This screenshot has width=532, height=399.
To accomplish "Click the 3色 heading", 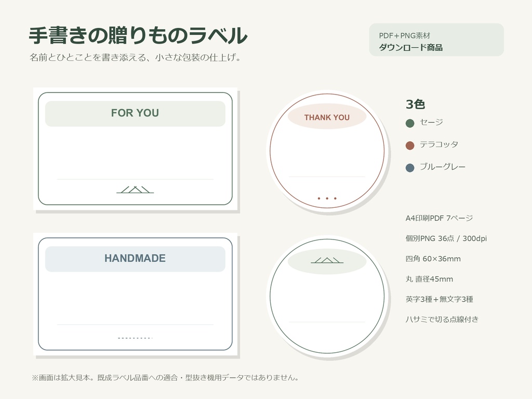I will click(x=415, y=104).
